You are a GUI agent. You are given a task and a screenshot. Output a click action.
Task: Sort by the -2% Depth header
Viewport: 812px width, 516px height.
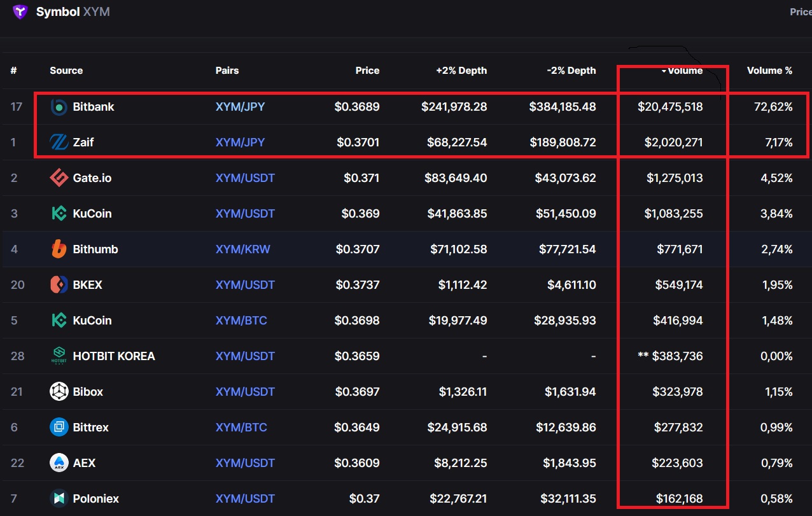pos(571,71)
